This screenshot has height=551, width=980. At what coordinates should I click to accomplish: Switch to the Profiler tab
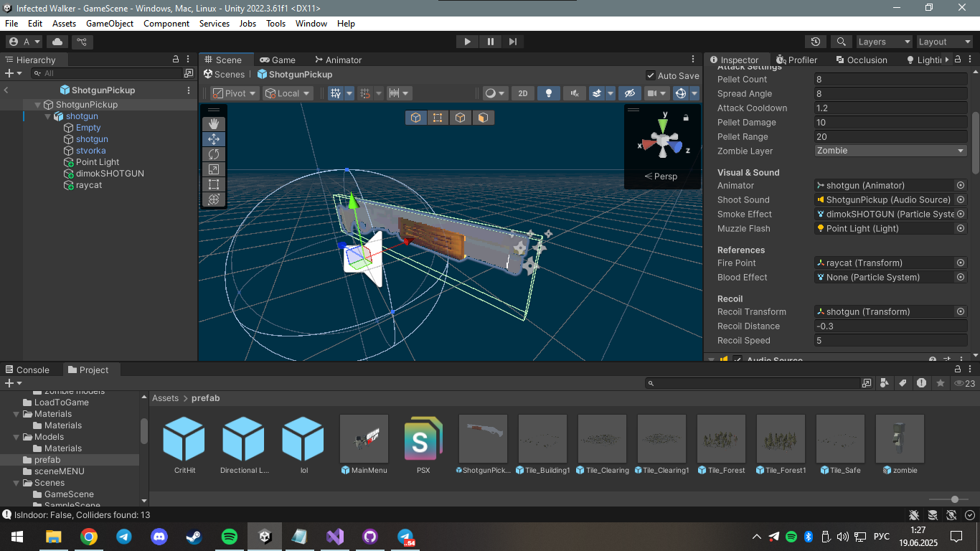coord(796,60)
